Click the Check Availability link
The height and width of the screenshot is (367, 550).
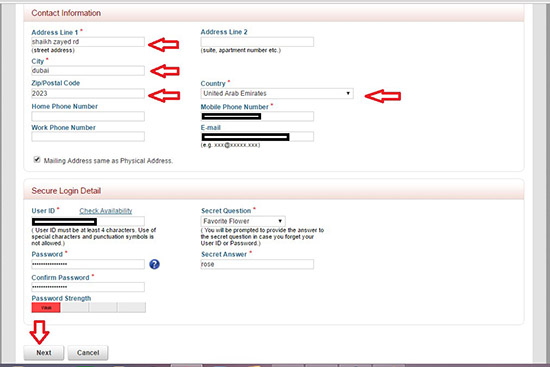point(106,211)
